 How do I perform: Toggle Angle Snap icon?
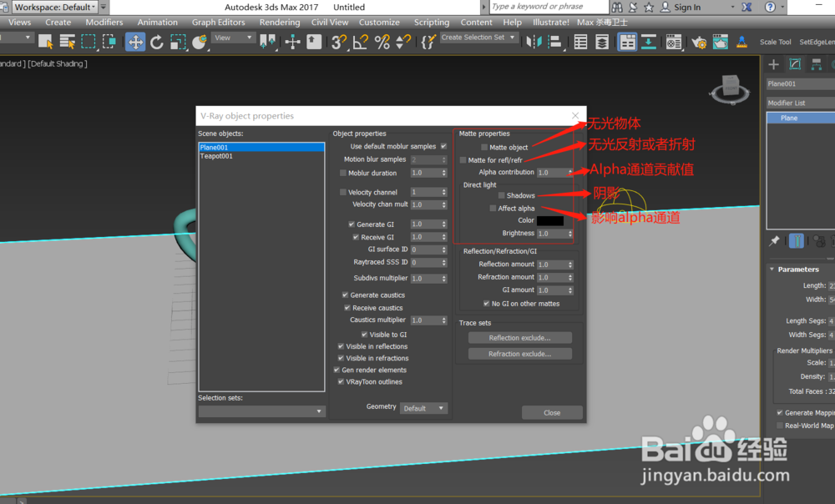click(361, 42)
